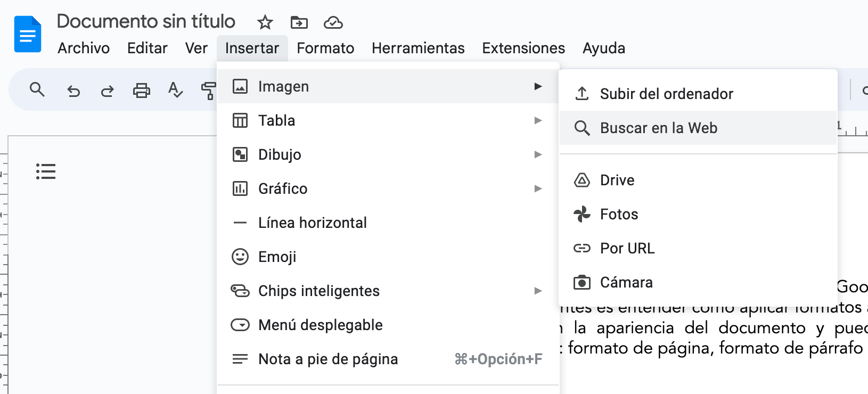This screenshot has height=394, width=868.
Task: Undo the last action
Action: point(73,91)
